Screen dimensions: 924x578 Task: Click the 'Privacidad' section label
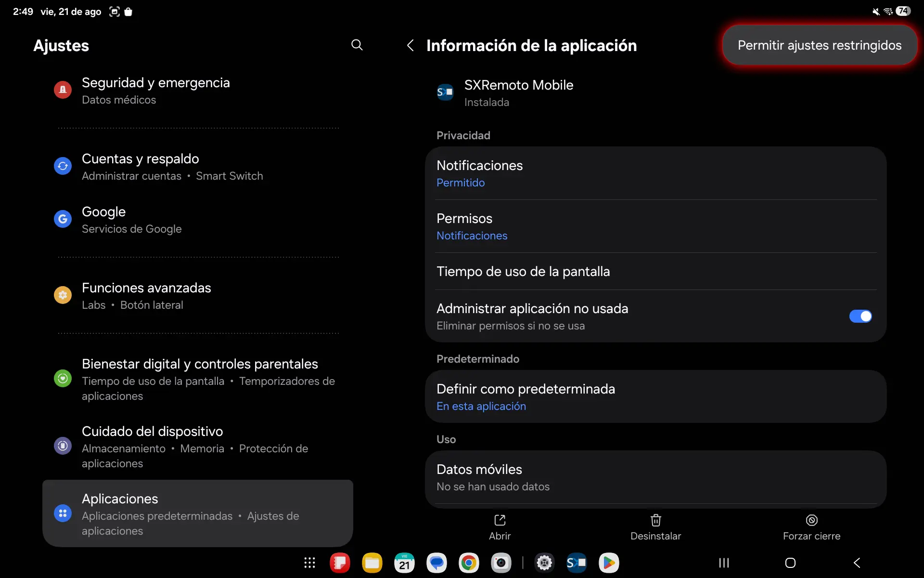point(463,135)
